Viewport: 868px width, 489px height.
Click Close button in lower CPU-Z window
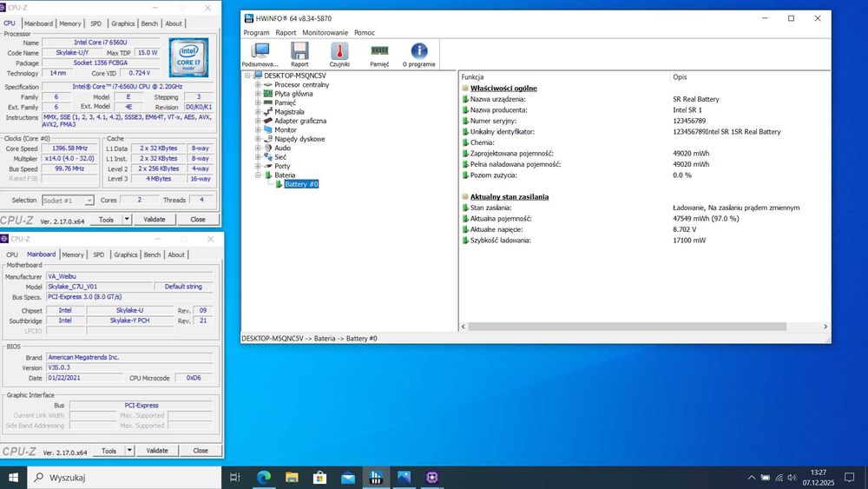201,450
